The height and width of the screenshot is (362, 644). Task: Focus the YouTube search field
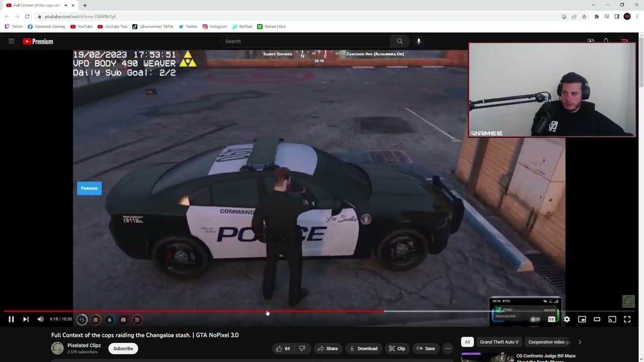[305, 41]
